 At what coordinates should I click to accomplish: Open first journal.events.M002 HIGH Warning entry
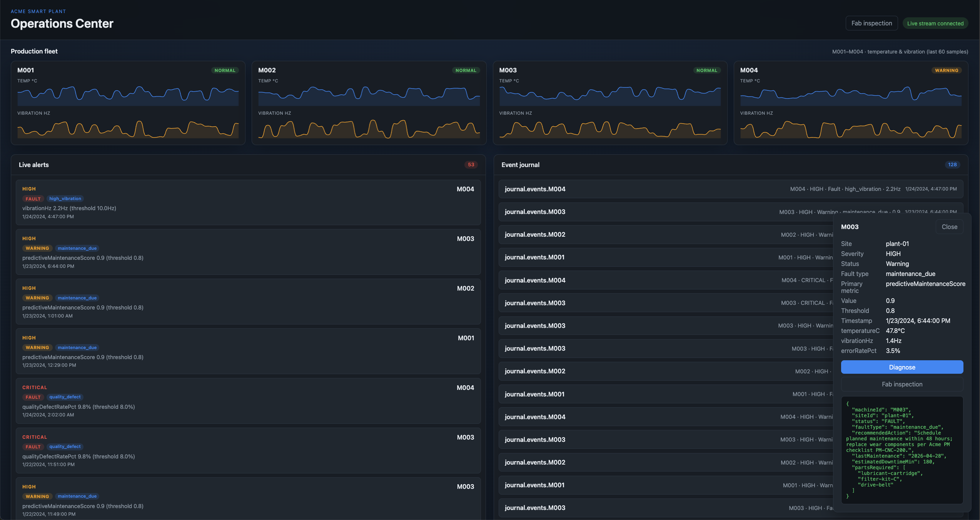tap(666, 234)
